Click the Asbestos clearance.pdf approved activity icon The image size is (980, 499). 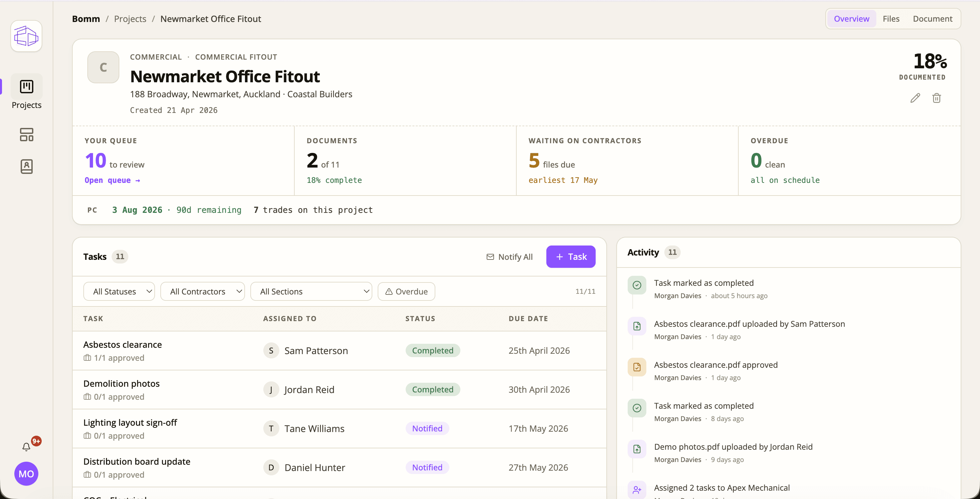(x=637, y=367)
